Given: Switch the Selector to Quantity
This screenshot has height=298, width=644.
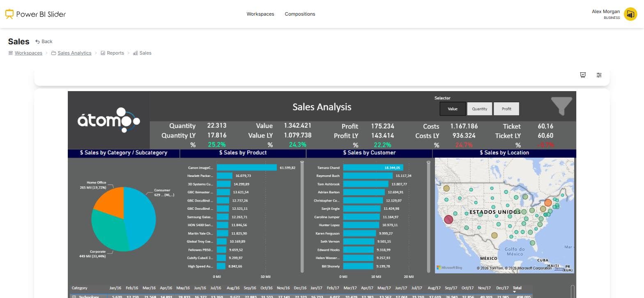Looking at the screenshot, I should [x=480, y=109].
